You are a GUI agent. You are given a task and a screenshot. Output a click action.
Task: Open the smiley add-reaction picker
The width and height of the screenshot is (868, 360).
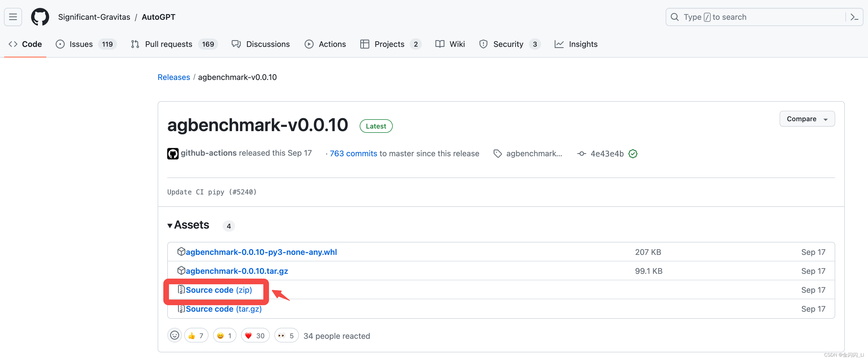(175, 335)
